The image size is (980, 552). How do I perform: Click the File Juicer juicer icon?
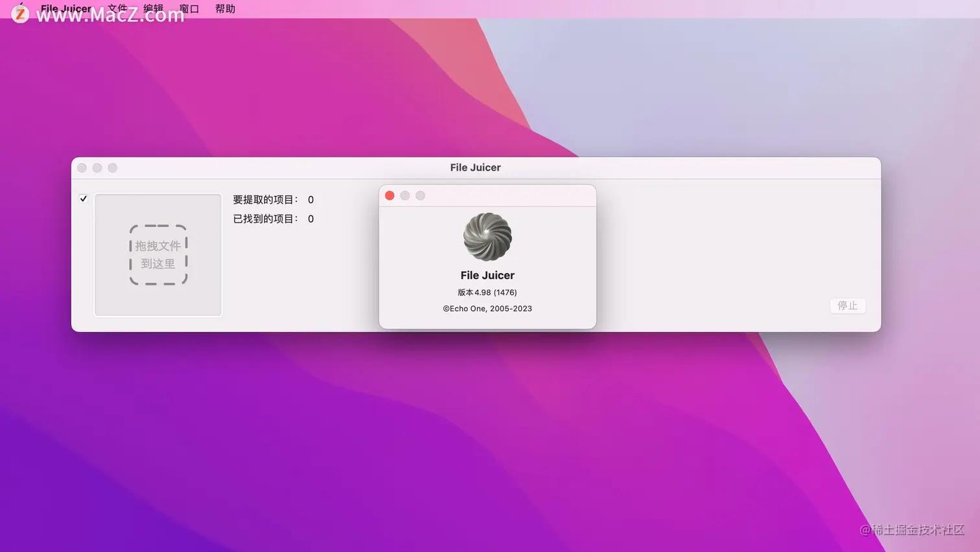(487, 237)
